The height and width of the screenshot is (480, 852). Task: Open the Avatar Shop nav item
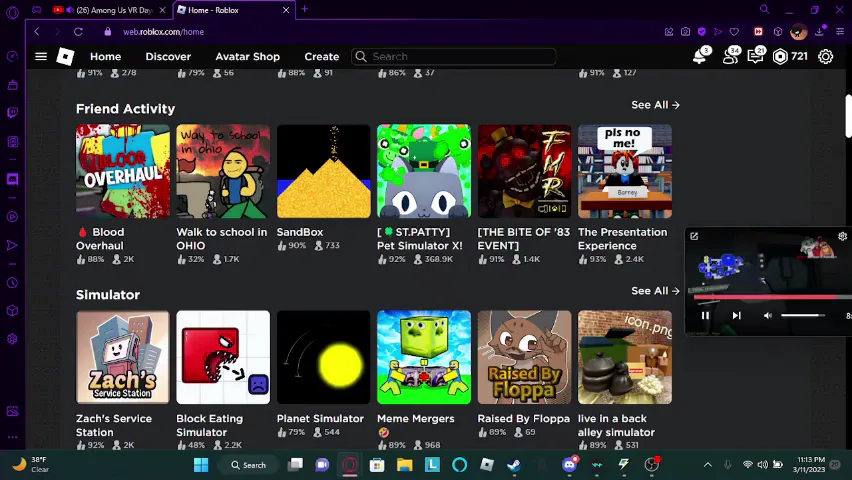(x=247, y=57)
